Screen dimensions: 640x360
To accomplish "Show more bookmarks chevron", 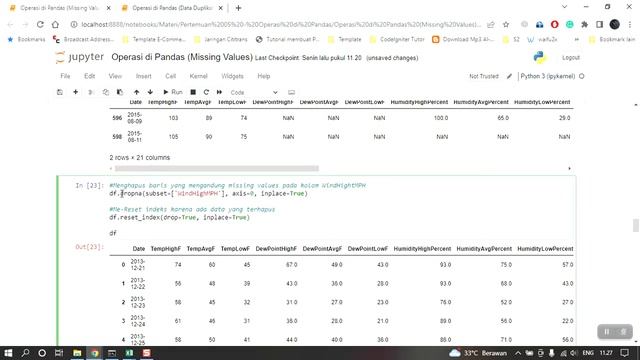I will (577, 40).
